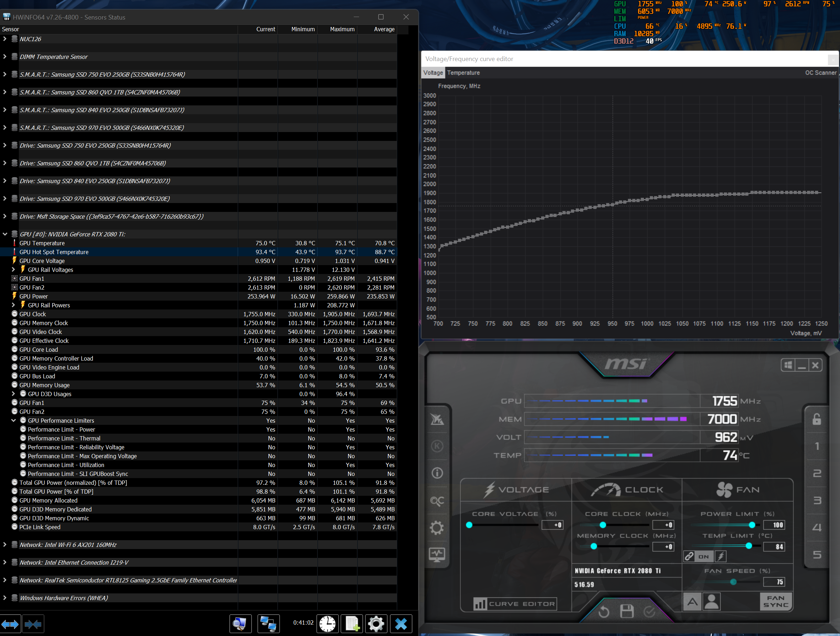The image size is (840, 636).
Task: Open the hardware monitor in Afterburner sidebar
Action: point(437,554)
